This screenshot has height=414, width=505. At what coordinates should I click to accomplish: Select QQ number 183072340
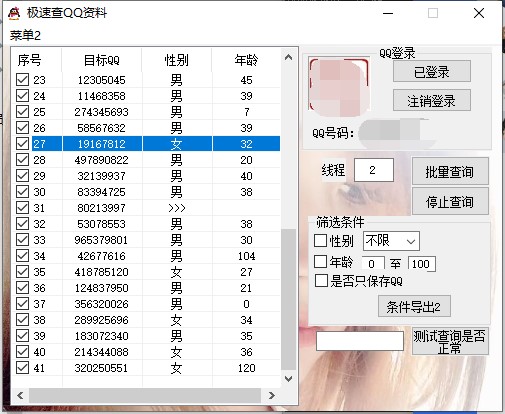click(101, 336)
